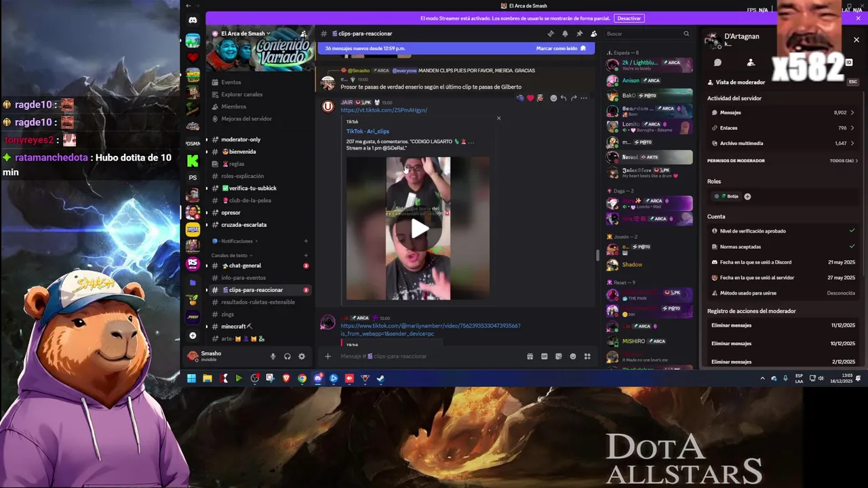Add a server plus icon

coord(193,335)
